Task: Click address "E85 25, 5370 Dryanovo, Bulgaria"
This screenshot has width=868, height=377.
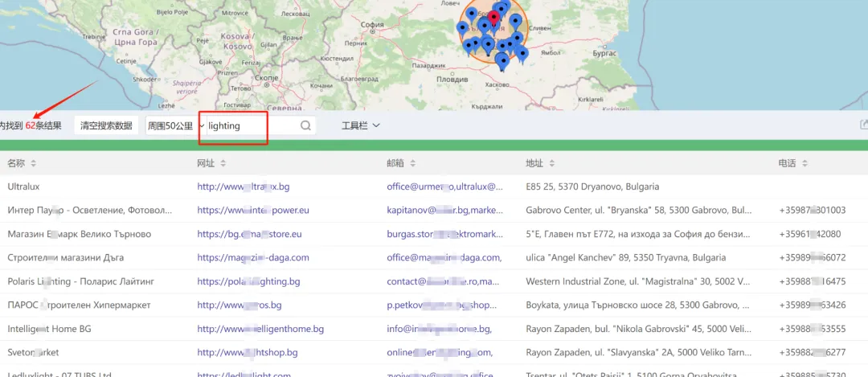Action: tap(592, 187)
